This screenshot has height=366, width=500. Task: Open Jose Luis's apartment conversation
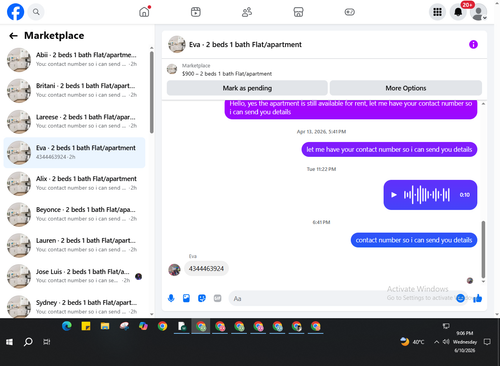[x=74, y=276]
